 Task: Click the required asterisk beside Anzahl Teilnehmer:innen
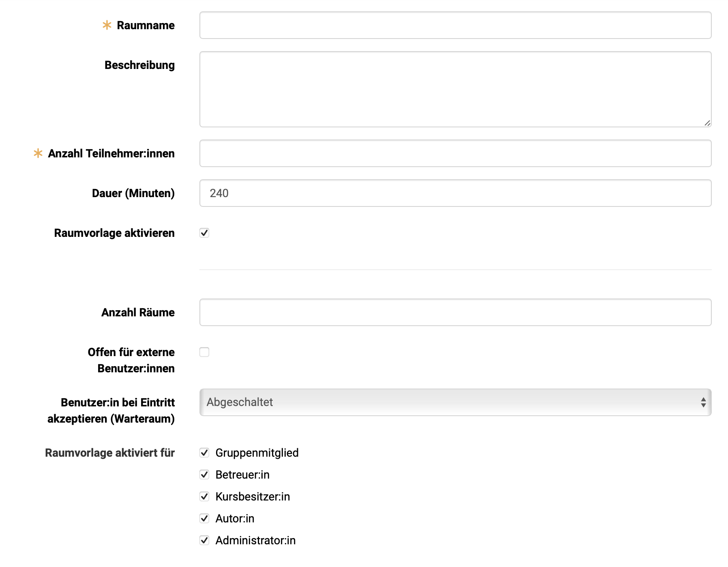37,153
